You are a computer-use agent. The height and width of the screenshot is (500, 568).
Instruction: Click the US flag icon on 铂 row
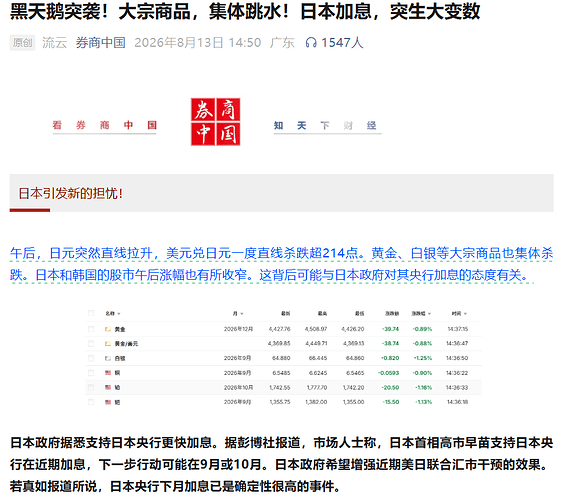pos(108,387)
